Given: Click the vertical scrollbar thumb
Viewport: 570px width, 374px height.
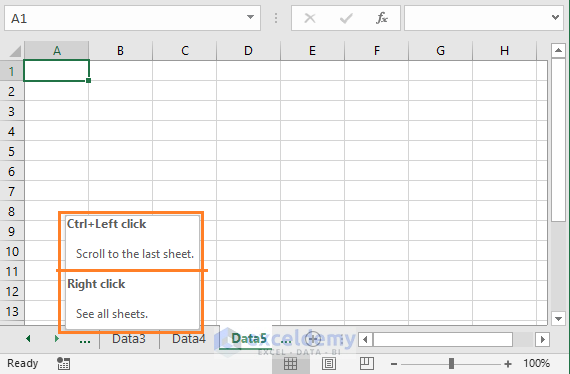Looking at the screenshot, I should (x=558, y=140).
